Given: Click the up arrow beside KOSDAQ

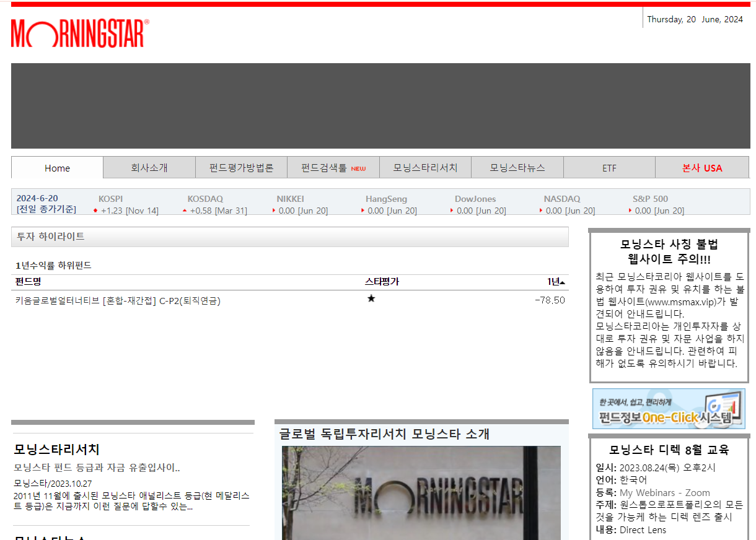Looking at the screenshot, I should click(x=184, y=211).
